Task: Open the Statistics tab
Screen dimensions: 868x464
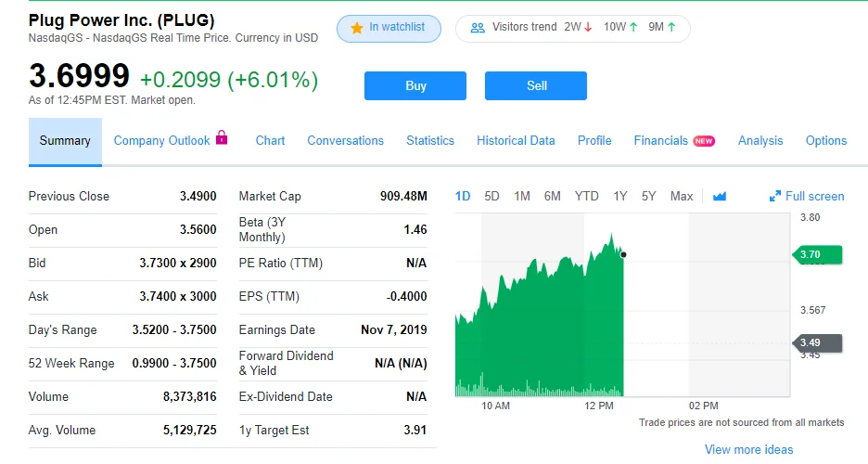Action: (x=430, y=141)
